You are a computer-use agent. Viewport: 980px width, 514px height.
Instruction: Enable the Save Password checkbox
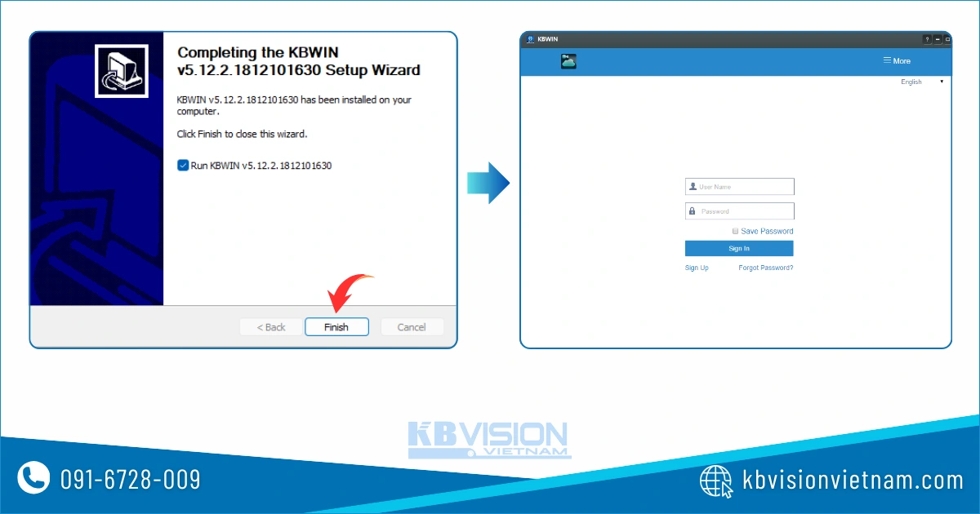(735, 232)
